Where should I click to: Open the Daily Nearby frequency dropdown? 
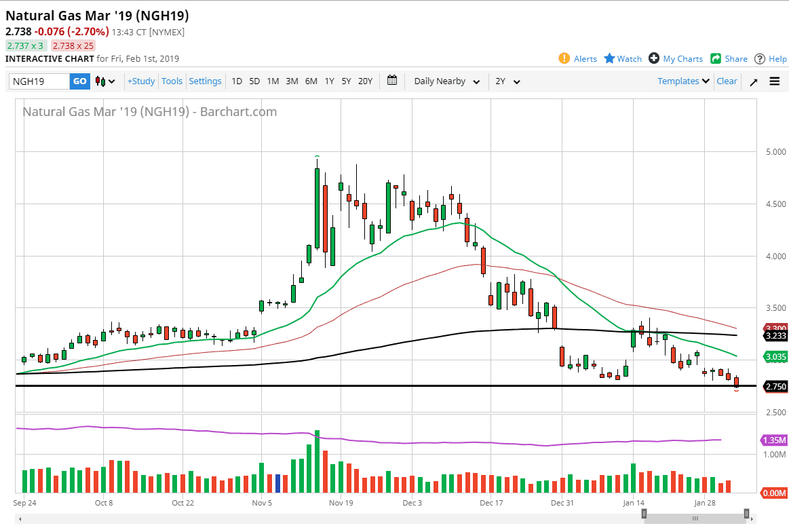tap(447, 81)
